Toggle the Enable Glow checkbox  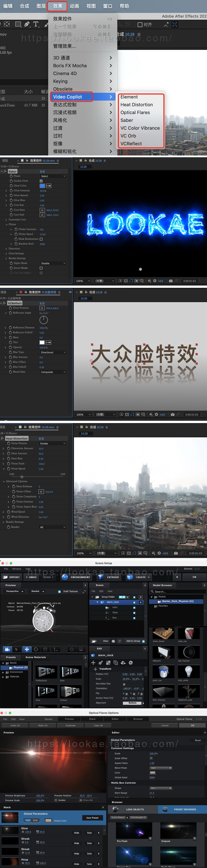(41, 181)
